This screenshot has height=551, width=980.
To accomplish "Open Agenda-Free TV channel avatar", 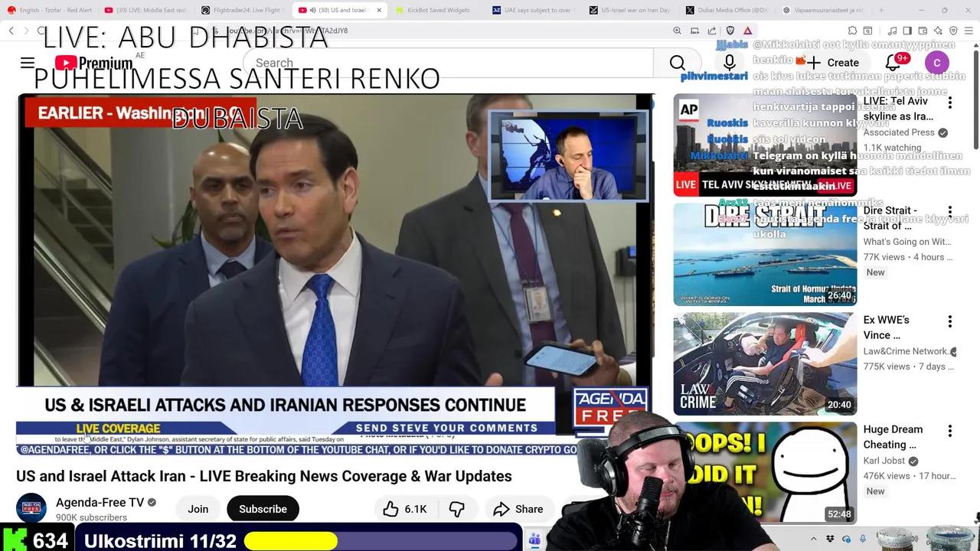I will click(x=31, y=508).
